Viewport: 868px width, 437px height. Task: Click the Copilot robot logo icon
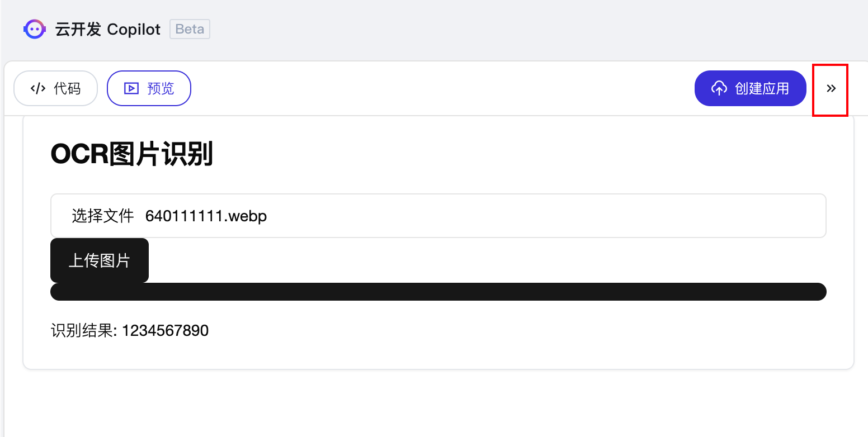(35, 29)
